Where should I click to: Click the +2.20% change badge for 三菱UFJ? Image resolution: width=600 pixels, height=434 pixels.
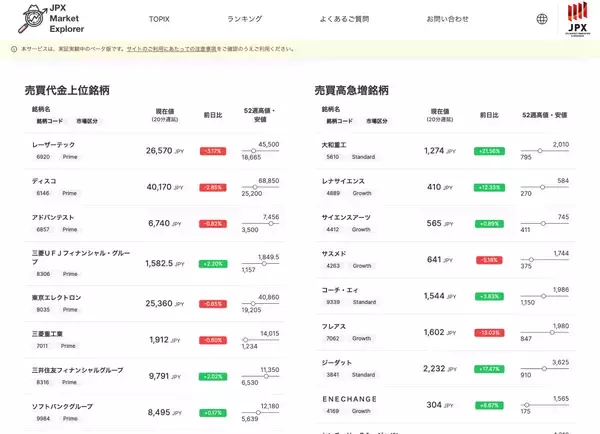pos(213,264)
